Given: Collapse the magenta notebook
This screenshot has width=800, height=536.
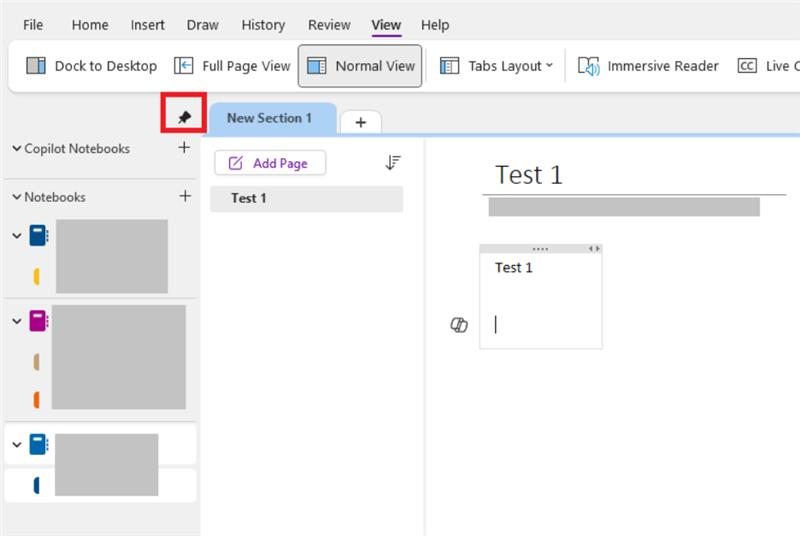Looking at the screenshot, I should [17, 321].
